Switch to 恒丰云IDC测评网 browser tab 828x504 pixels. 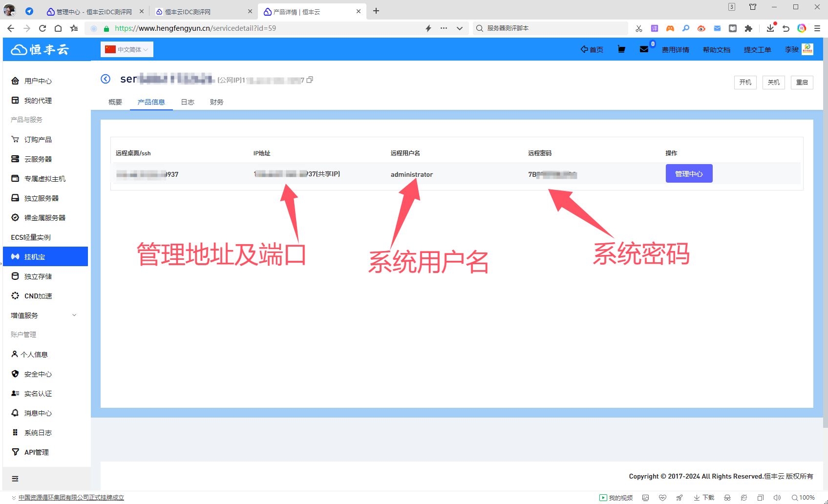click(204, 12)
